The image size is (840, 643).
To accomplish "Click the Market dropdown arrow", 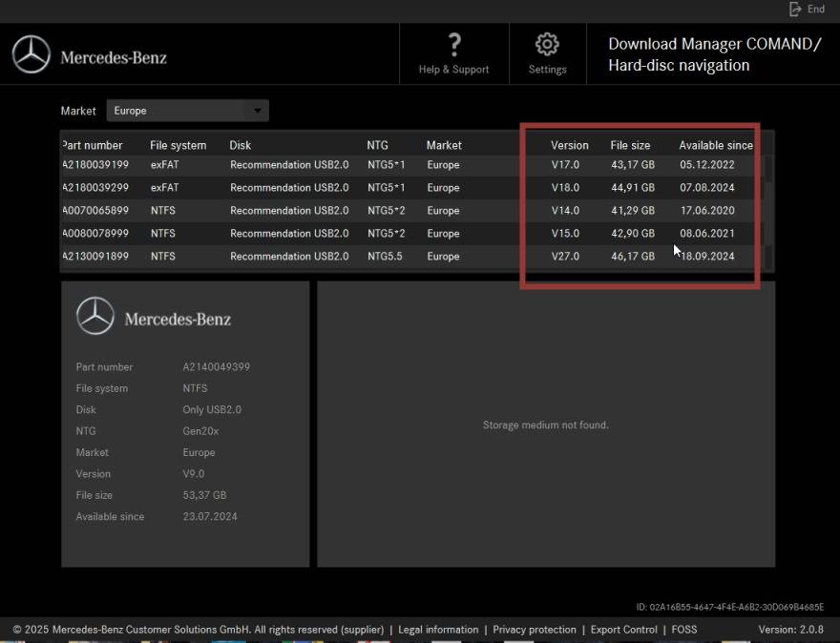I will click(x=258, y=111).
